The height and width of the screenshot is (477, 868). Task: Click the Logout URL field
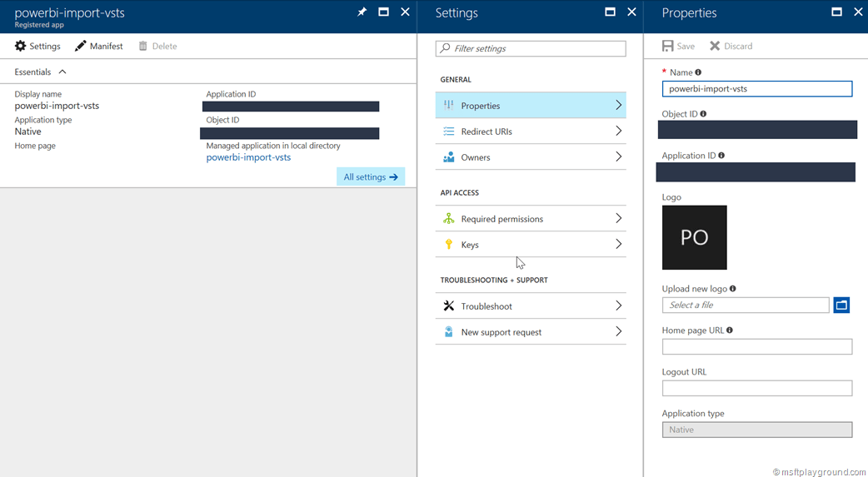(757, 388)
